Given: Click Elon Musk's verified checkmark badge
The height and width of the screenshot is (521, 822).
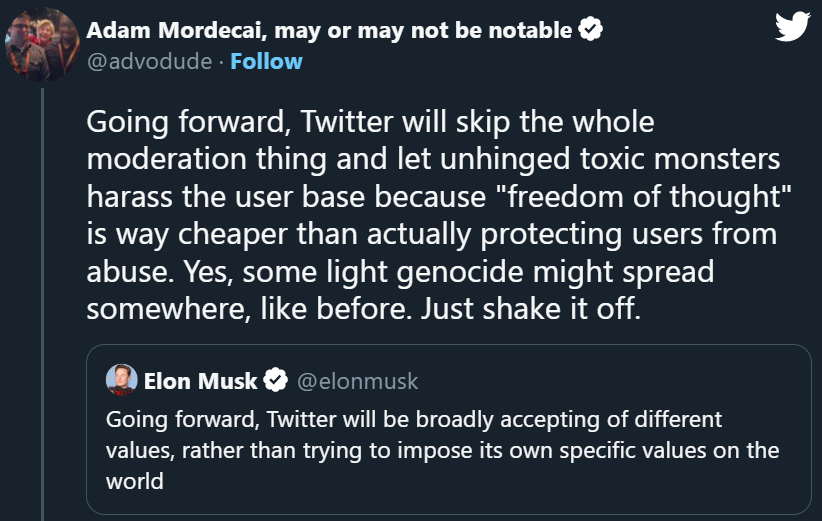Looking at the screenshot, I should click(275, 381).
